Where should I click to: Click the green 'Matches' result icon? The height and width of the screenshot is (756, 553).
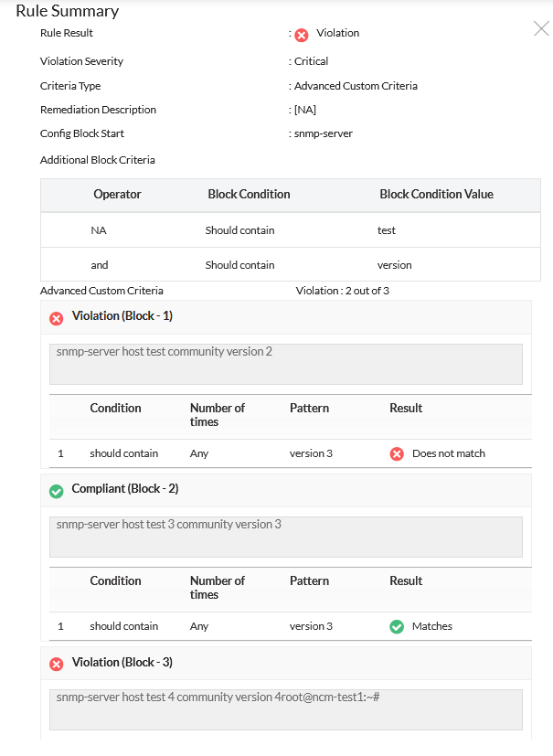point(397,627)
